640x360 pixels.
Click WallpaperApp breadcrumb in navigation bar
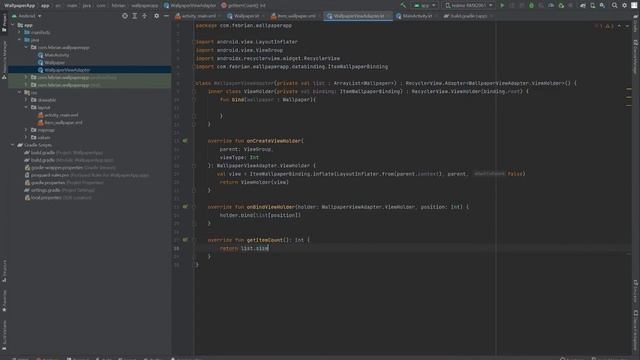20,5
